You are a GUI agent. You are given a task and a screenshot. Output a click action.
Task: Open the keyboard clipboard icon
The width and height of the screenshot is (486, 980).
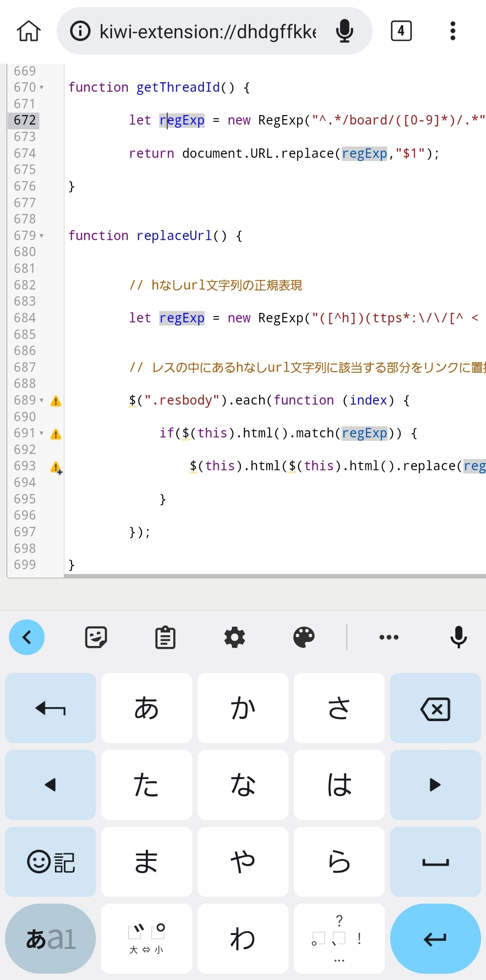[x=165, y=637]
